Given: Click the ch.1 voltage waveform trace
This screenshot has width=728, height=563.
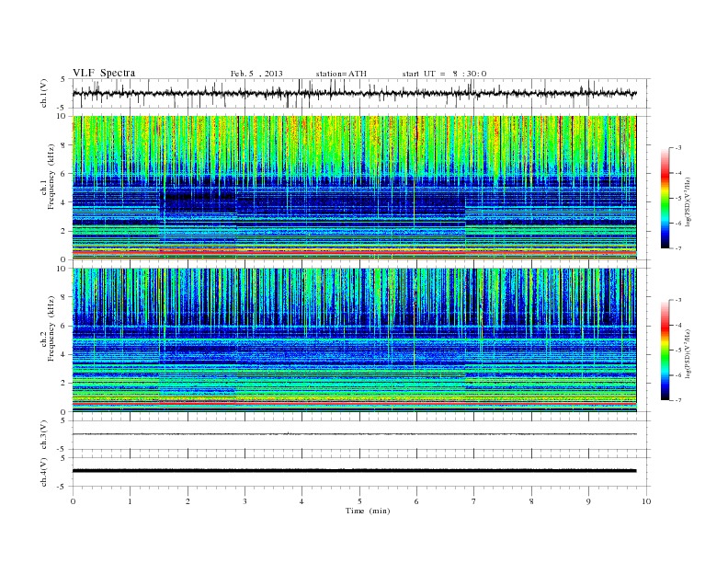Looking at the screenshot, I should click(x=354, y=93).
